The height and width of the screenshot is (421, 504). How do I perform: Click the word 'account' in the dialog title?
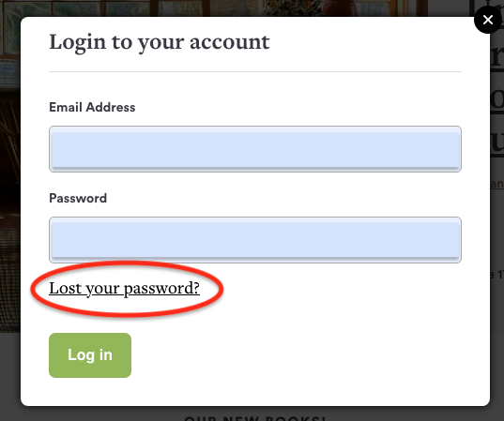[x=230, y=42]
